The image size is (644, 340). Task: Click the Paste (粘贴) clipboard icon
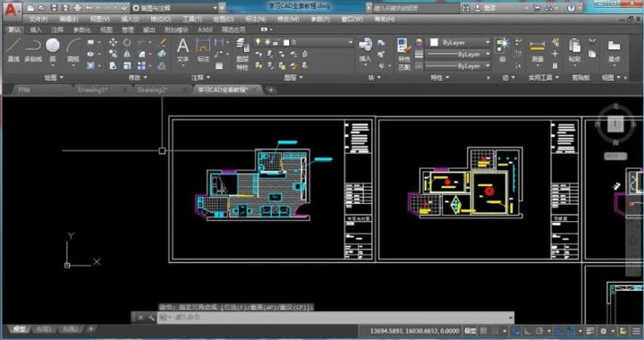click(574, 50)
